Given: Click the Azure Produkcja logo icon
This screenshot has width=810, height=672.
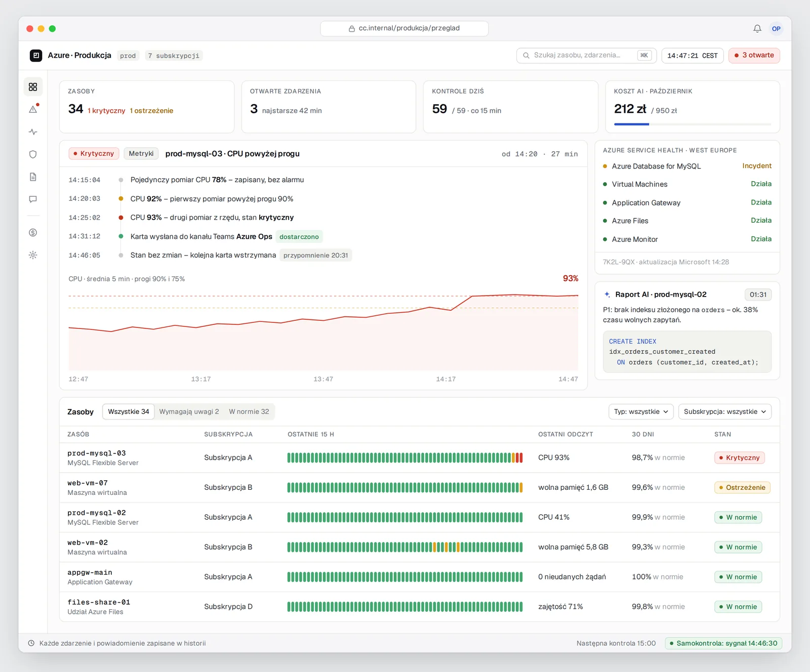Looking at the screenshot, I should (x=36, y=56).
